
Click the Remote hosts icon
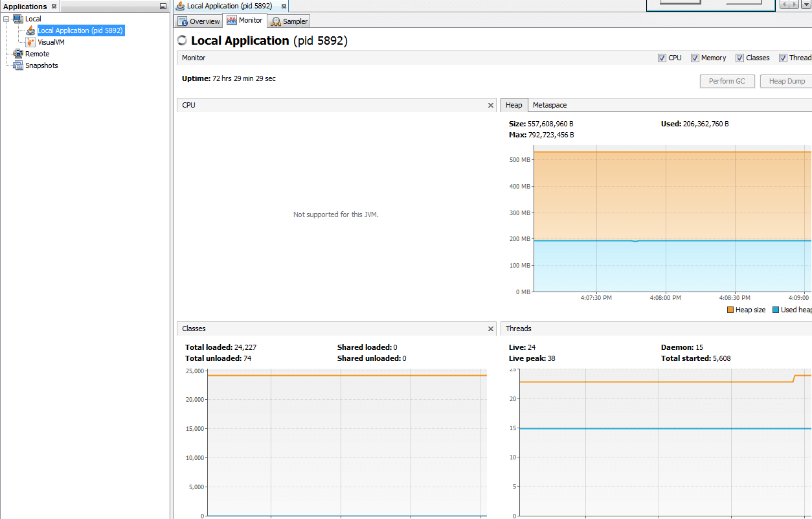click(18, 54)
